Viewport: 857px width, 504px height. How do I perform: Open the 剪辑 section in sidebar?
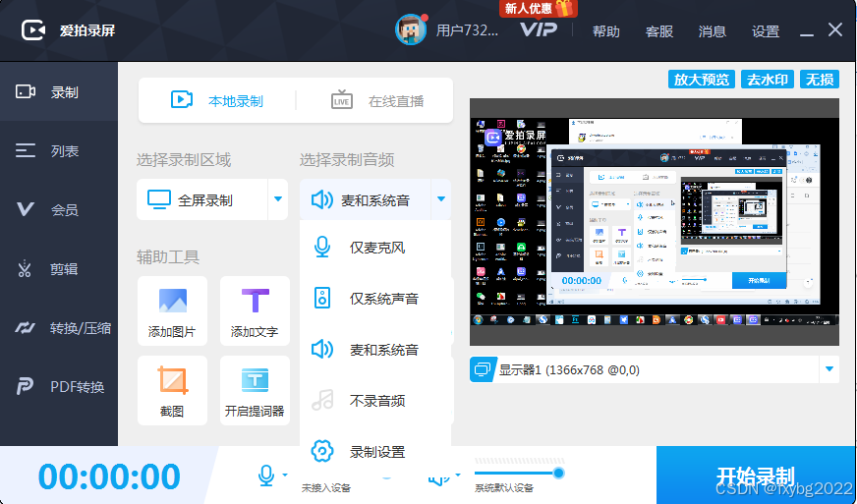point(59,268)
